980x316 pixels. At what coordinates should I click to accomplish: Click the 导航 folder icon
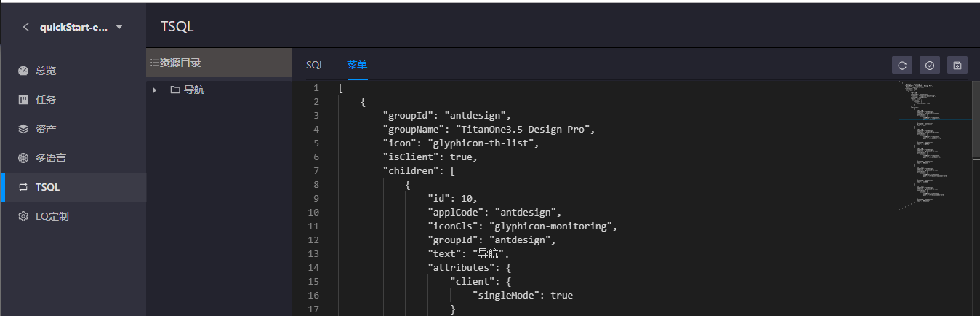coord(174,90)
